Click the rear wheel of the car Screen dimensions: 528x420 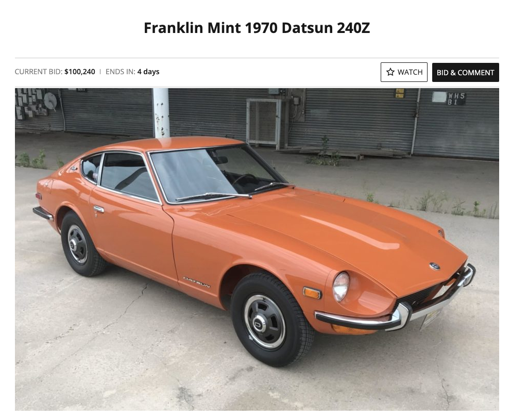coord(79,244)
